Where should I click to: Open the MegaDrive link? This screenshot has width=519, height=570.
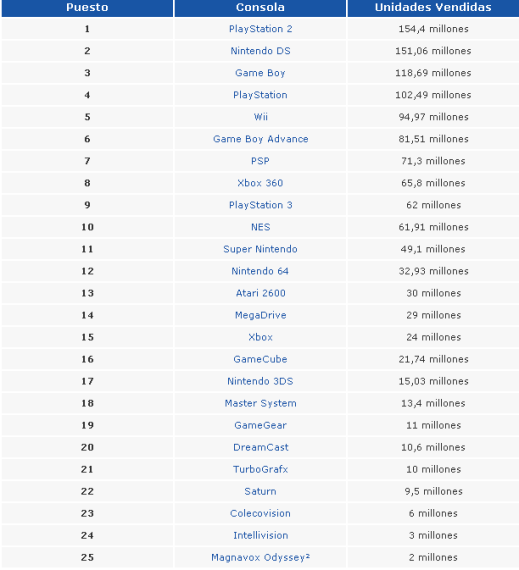261,315
